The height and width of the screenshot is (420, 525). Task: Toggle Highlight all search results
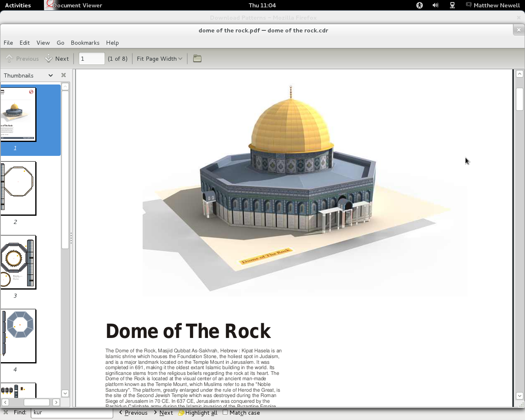tap(198, 413)
